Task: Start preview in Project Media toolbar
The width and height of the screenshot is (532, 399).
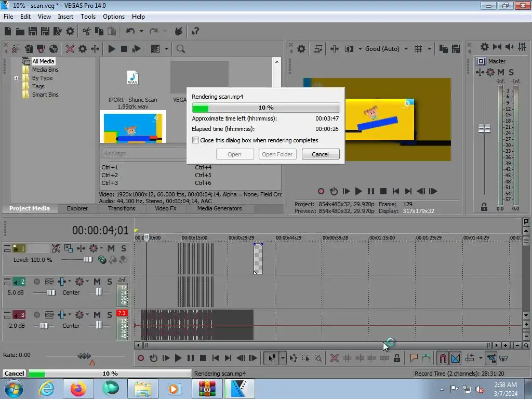Action: [x=111, y=49]
